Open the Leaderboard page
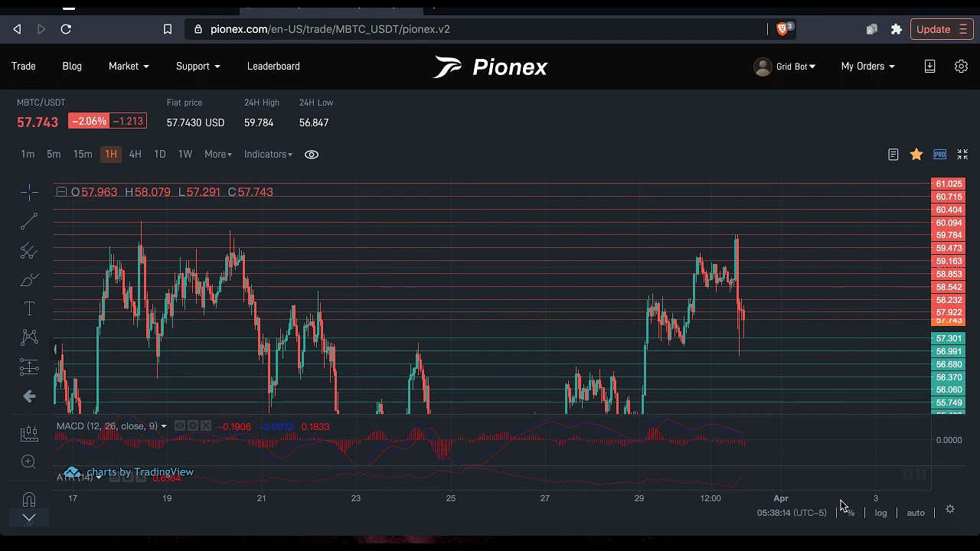The width and height of the screenshot is (980, 551). click(273, 67)
